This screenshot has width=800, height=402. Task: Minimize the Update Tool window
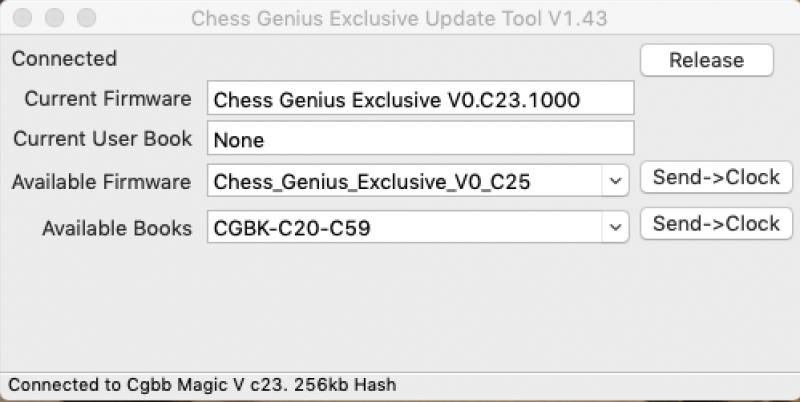point(54,18)
